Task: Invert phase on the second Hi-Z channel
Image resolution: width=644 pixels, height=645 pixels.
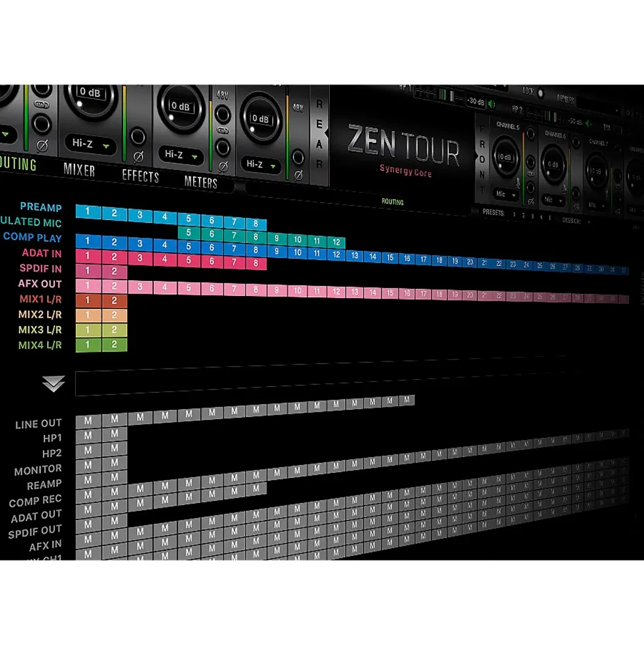Action: pyautogui.click(x=223, y=166)
